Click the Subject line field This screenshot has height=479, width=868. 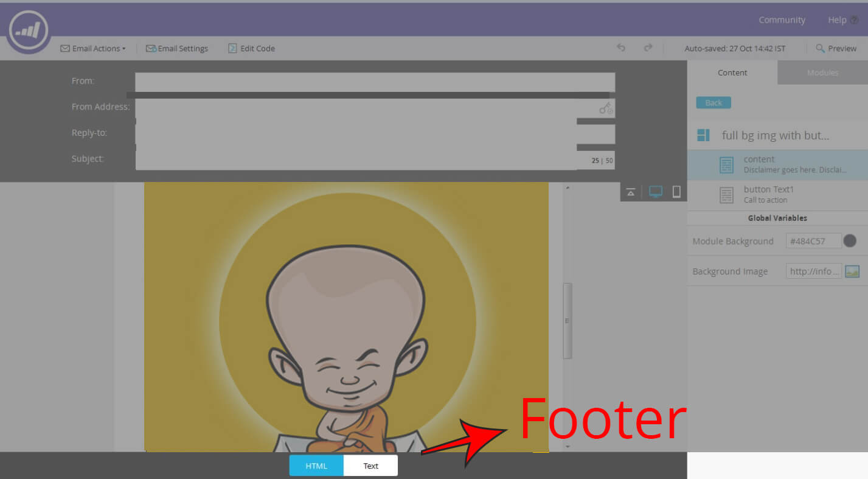[x=375, y=160]
